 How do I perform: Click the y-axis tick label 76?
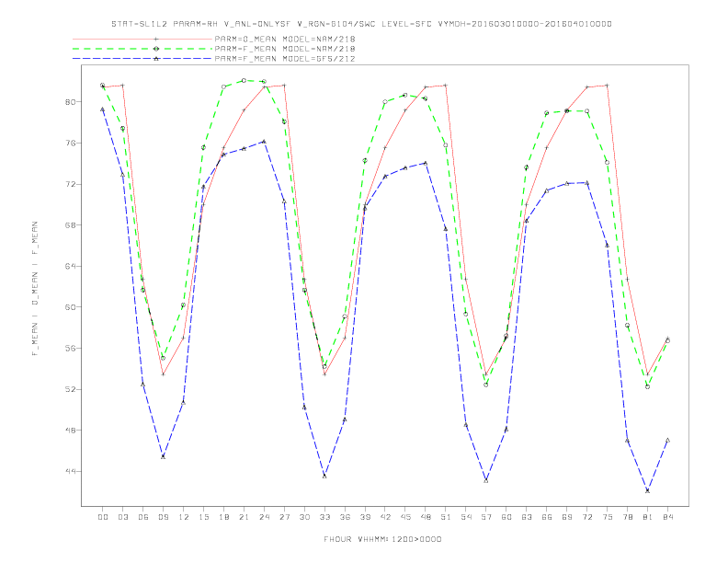coord(70,144)
